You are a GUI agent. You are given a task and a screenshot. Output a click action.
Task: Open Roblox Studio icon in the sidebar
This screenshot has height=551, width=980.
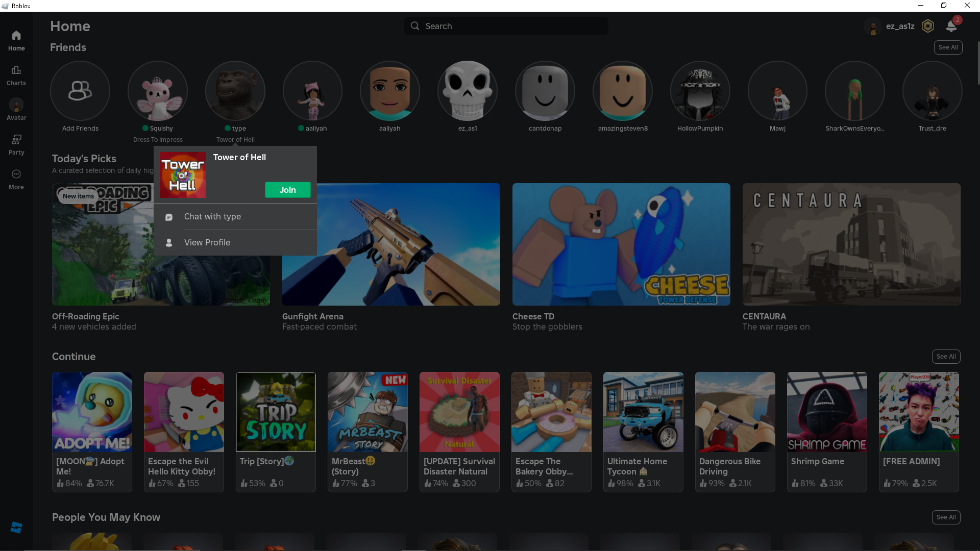pyautogui.click(x=16, y=528)
